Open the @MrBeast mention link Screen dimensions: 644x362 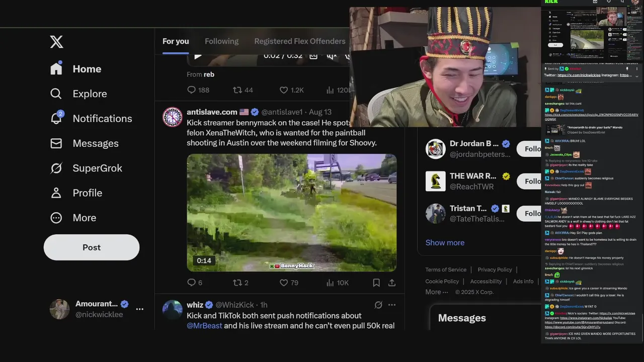204,325
